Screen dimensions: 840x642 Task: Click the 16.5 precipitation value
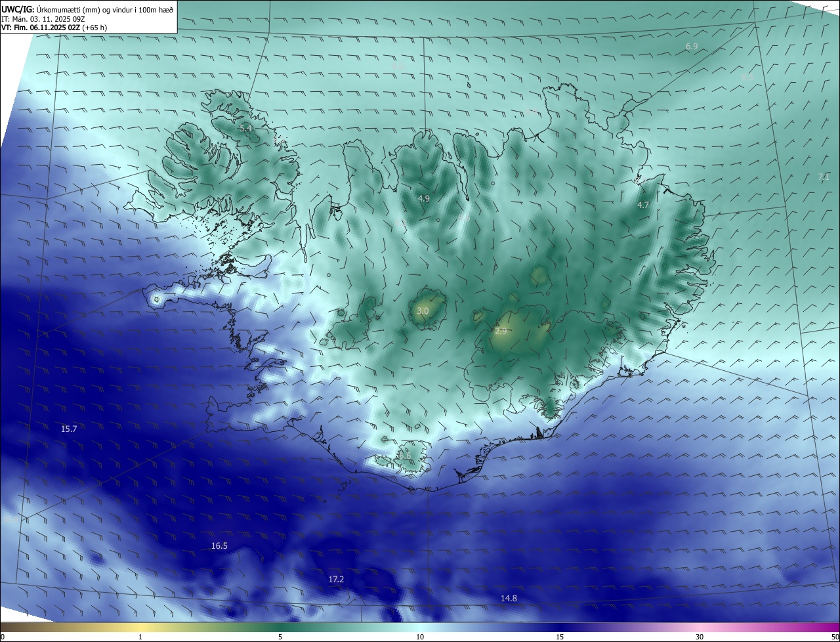tap(219, 546)
